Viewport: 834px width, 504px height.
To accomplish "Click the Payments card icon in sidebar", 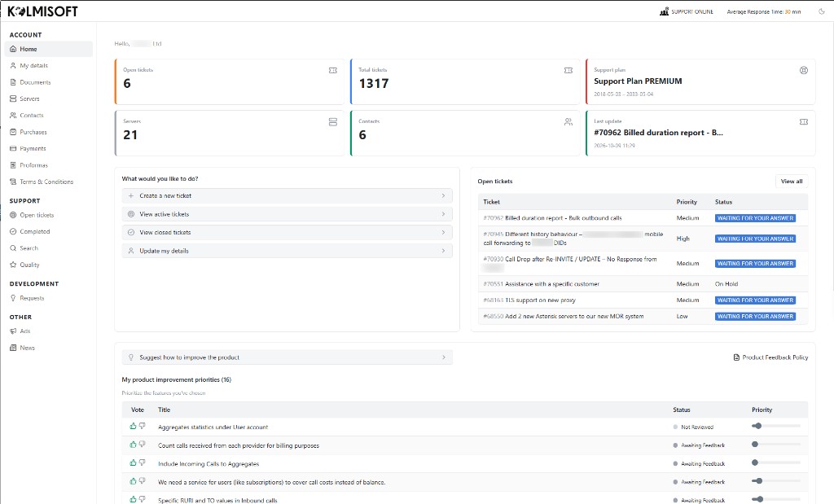I will (x=13, y=148).
